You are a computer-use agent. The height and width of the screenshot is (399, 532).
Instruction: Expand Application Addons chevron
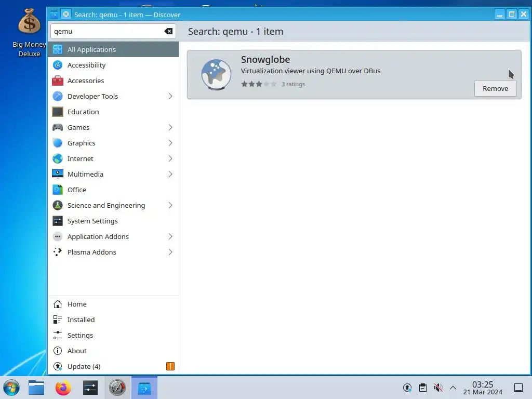click(170, 236)
